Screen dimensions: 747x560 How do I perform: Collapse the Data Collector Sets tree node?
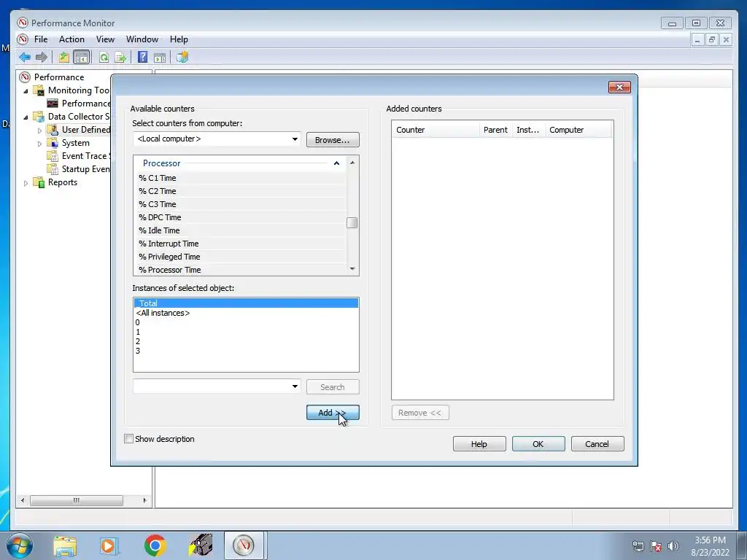pyautogui.click(x=26, y=117)
